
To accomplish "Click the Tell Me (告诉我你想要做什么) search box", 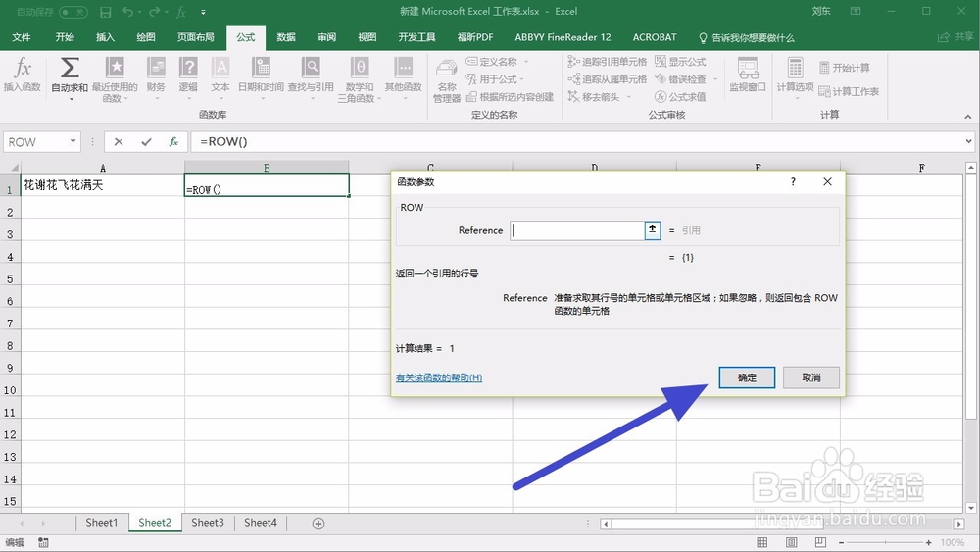I will tap(747, 38).
